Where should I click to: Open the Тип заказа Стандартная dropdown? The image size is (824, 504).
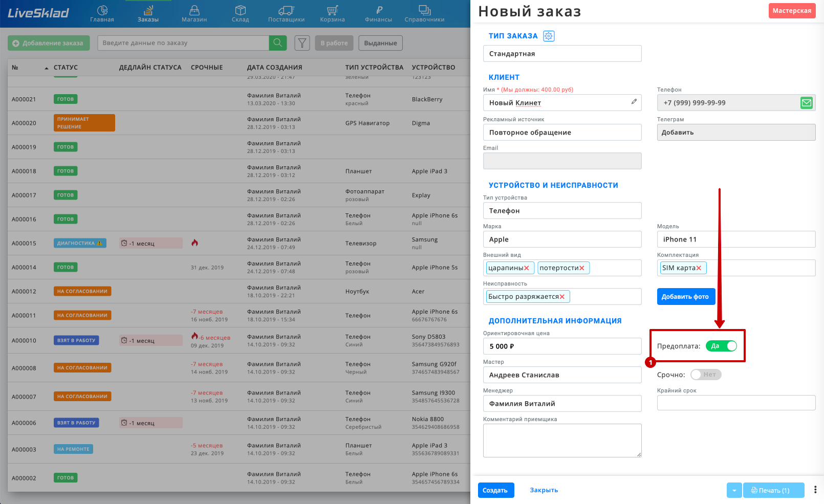(x=562, y=54)
